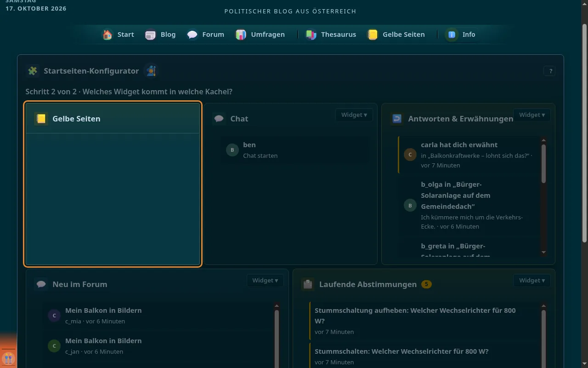This screenshot has height=368, width=588.
Task: Click the Forum speech bubble icon
Action: [x=192, y=34]
